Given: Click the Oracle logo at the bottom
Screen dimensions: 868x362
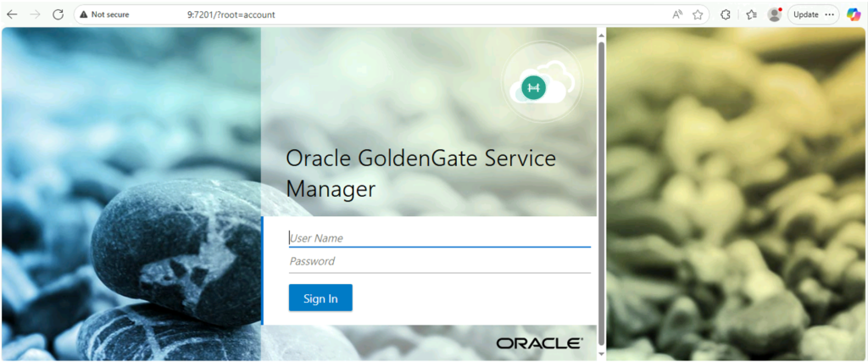Looking at the screenshot, I should (539, 343).
